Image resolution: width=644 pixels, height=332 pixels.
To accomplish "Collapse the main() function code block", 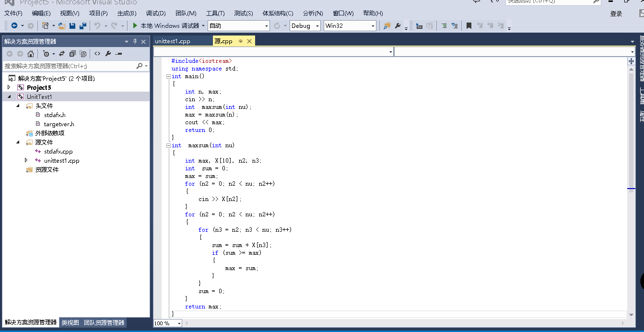I will click(168, 76).
